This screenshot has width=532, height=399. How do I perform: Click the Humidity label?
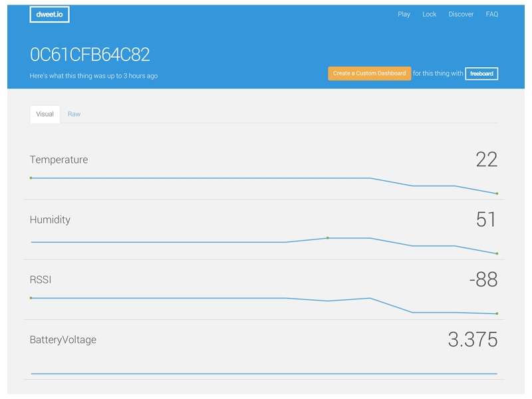click(x=50, y=219)
